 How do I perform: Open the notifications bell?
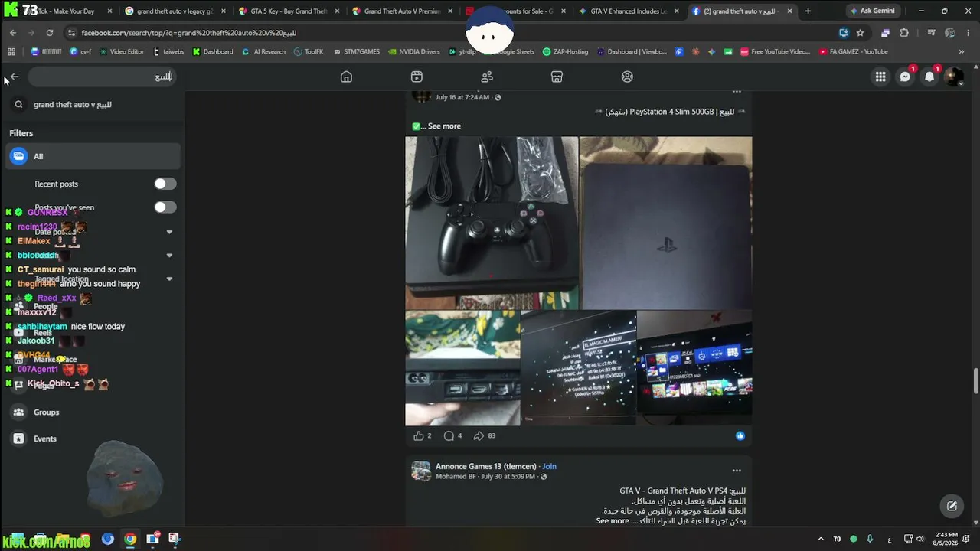point(929,77)
